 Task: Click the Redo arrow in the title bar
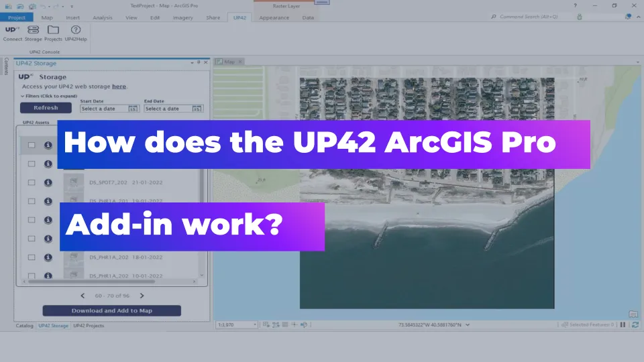56,6
